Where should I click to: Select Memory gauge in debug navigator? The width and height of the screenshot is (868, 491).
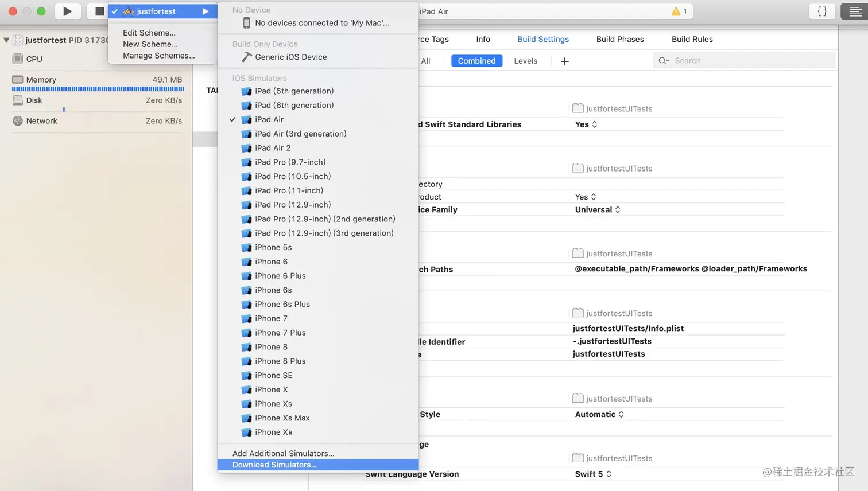98,80
